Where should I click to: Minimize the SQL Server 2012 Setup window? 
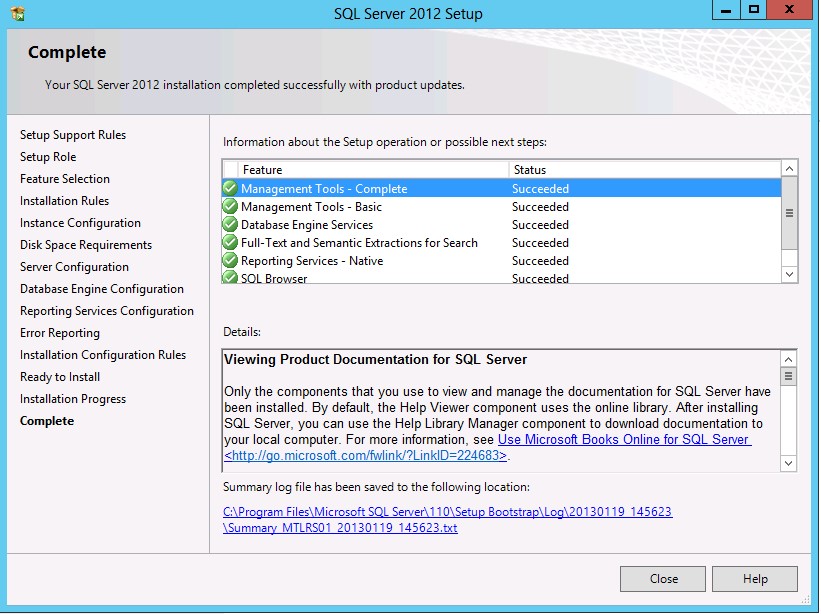click(726, 10)
